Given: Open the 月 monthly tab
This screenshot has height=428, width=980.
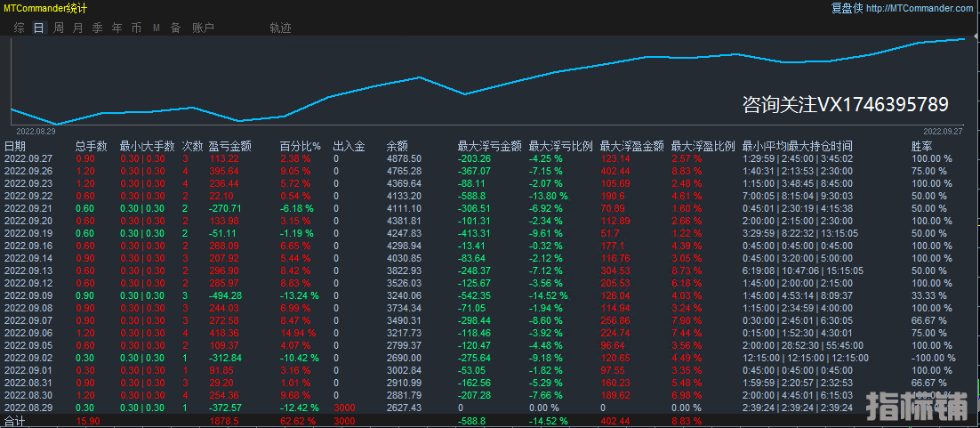Looking at the screenshot, I should [77, 28].
